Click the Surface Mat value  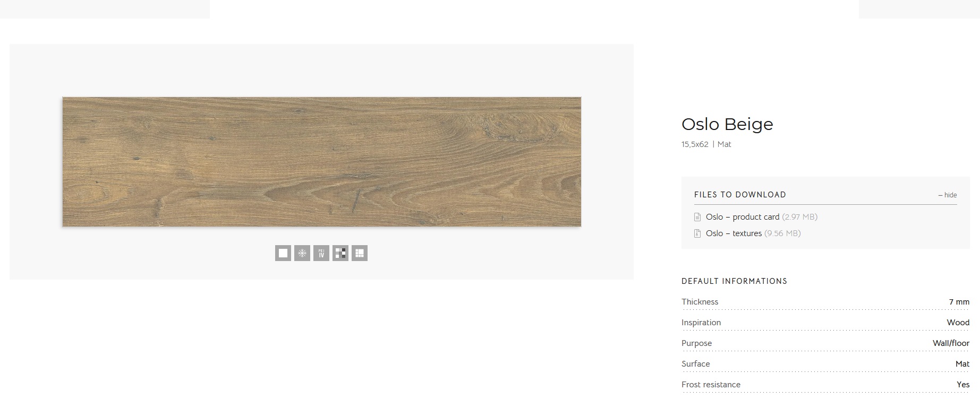coord(962,364)
